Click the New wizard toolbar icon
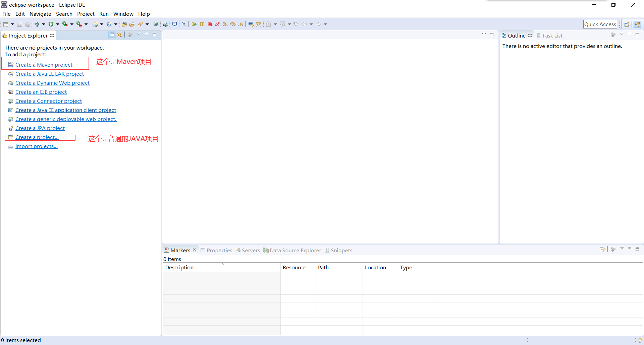The height and width of the screenshot is (345, 644). [x=6, y=24]
